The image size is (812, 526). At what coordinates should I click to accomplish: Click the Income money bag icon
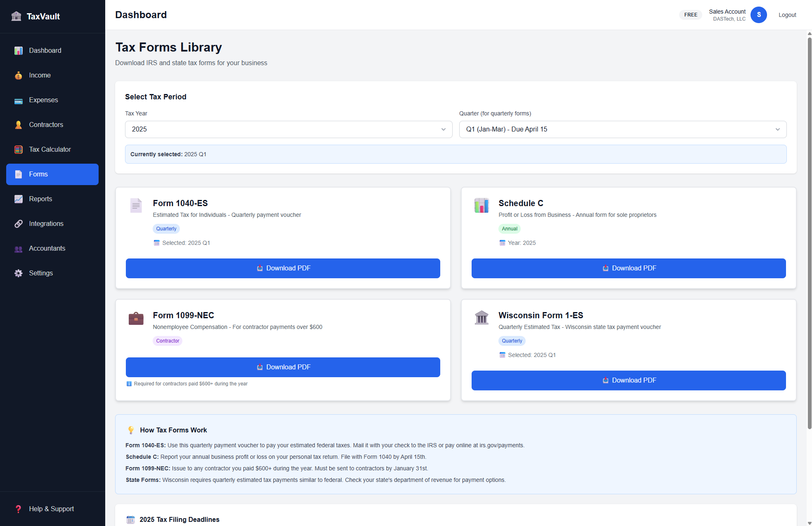coord(19,75)
